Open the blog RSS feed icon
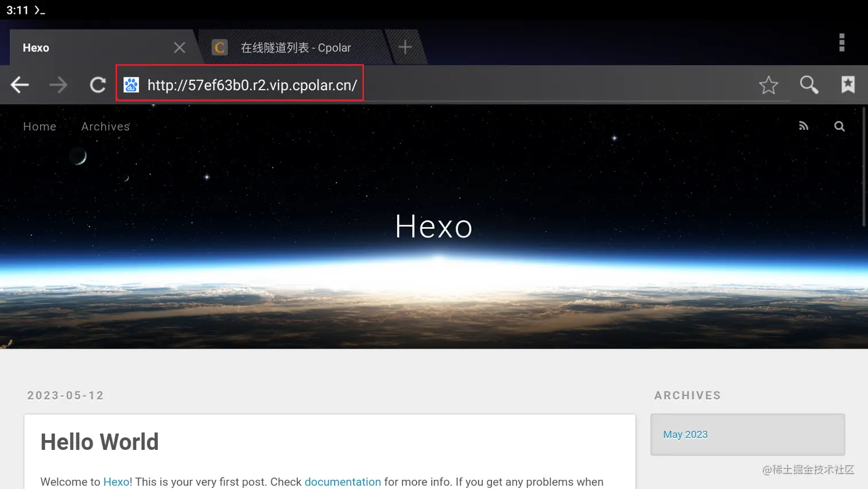 804,126
